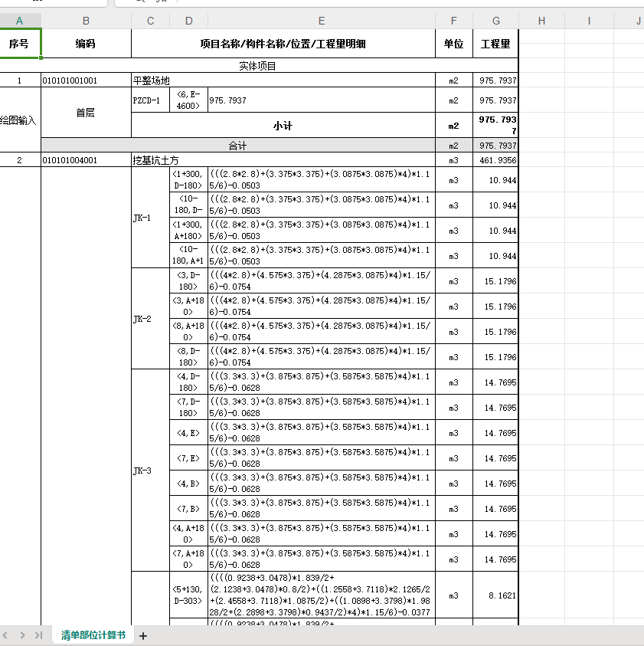
Task: Click the 编码 header cell
Action: [86, 43]
